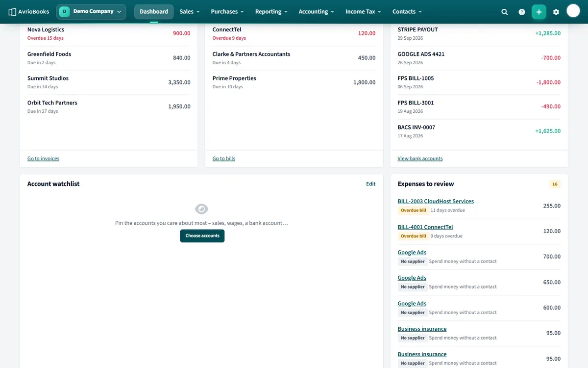Expand the Reporting menu
This screenshot has height=368, width=588.
(271, 12)
